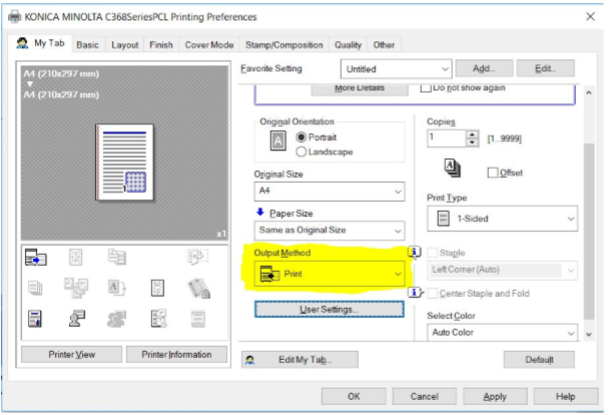Click the color chart document icon in grid
Image resolution: width=612 pixels, height=415 pixels.
tap(35, 319)
